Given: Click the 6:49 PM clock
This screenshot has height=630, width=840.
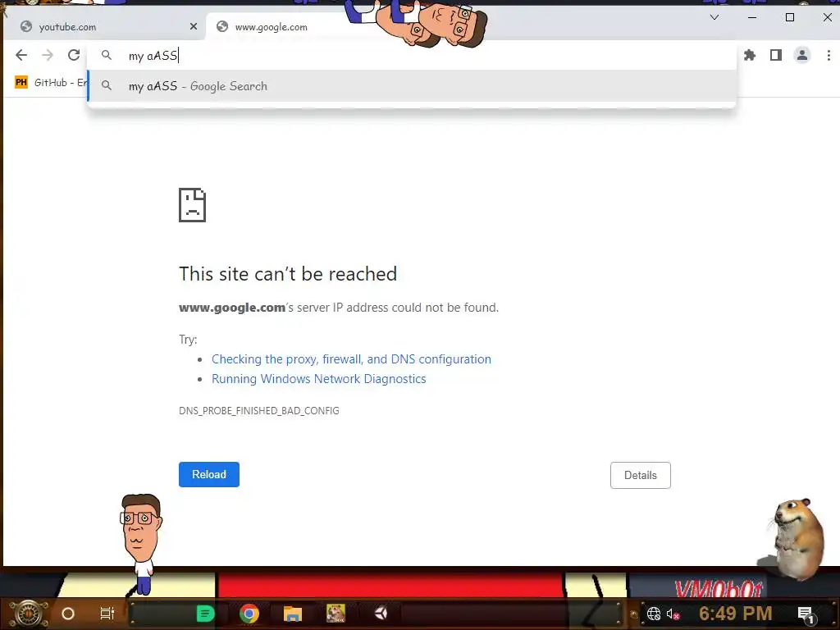Looking at the screenshot, I should point(735,613).
